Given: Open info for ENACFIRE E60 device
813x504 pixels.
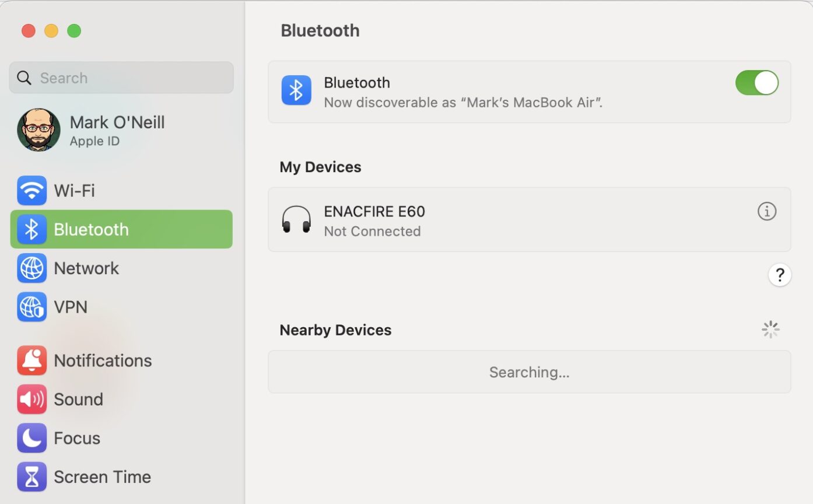Looking at the screenshot, I should (767, 211).
